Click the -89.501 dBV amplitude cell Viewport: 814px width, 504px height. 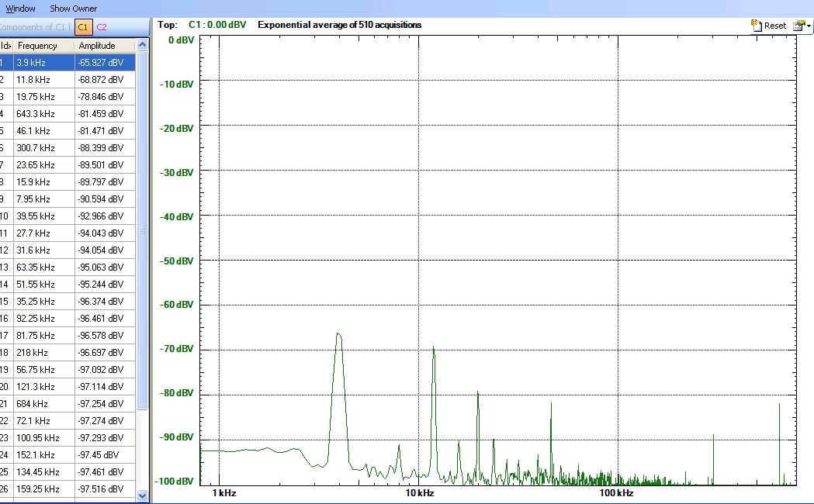(106, 165)
